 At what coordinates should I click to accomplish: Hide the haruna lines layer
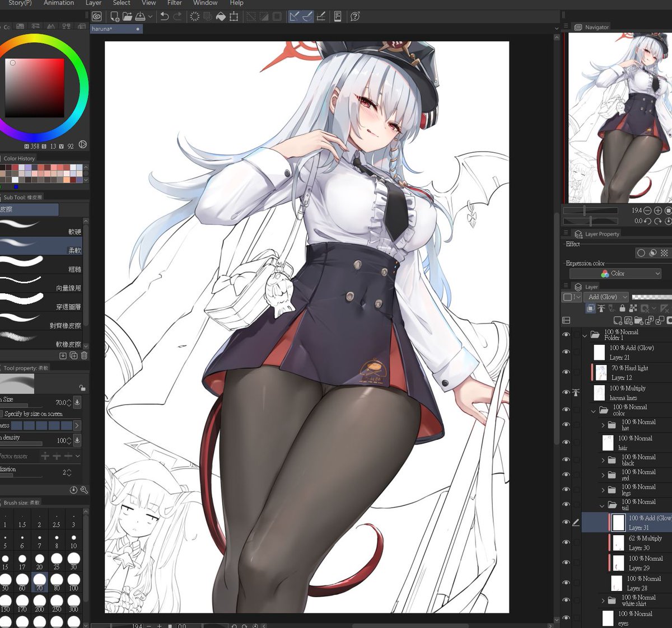[x=566, y=392]
